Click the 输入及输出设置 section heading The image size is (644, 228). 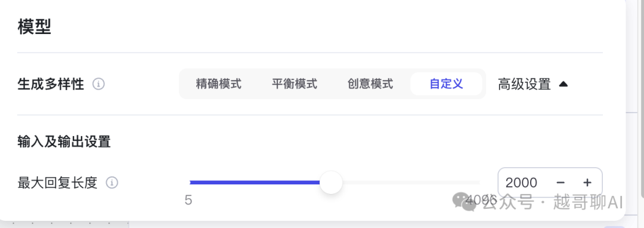(x=64, y=141)
